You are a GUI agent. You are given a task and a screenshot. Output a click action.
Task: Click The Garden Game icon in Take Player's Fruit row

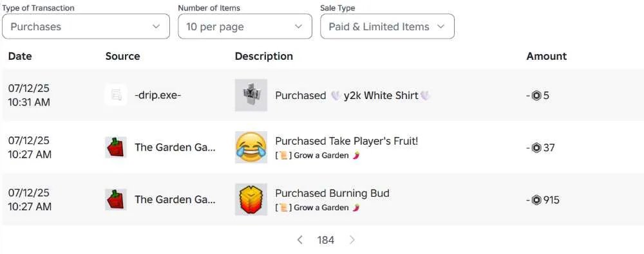(x=116, y=147)
